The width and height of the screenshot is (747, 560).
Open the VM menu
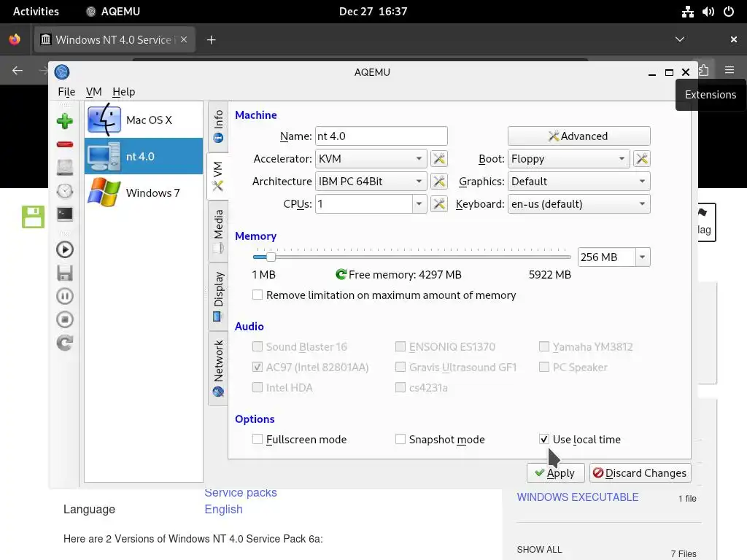(x=94, y=92)
